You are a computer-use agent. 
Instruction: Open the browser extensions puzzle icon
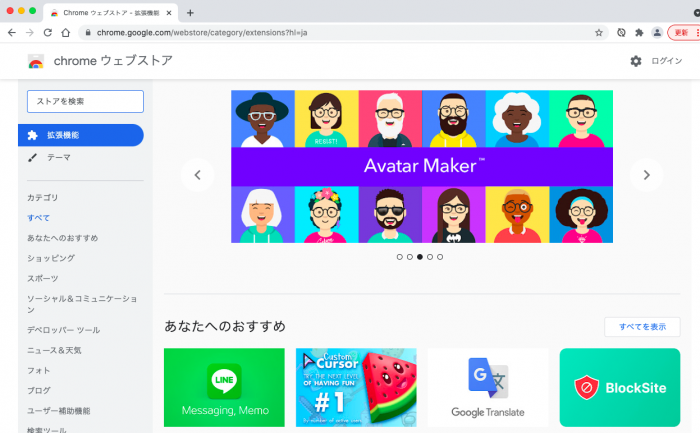[639, 32]
